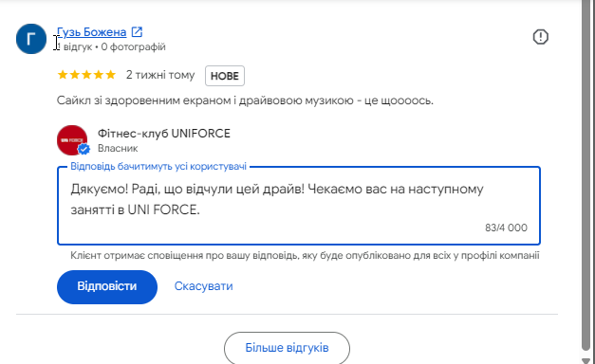Click the НОВЕ badge label
This screenshot has height=364, width=595.
[225, 76]
